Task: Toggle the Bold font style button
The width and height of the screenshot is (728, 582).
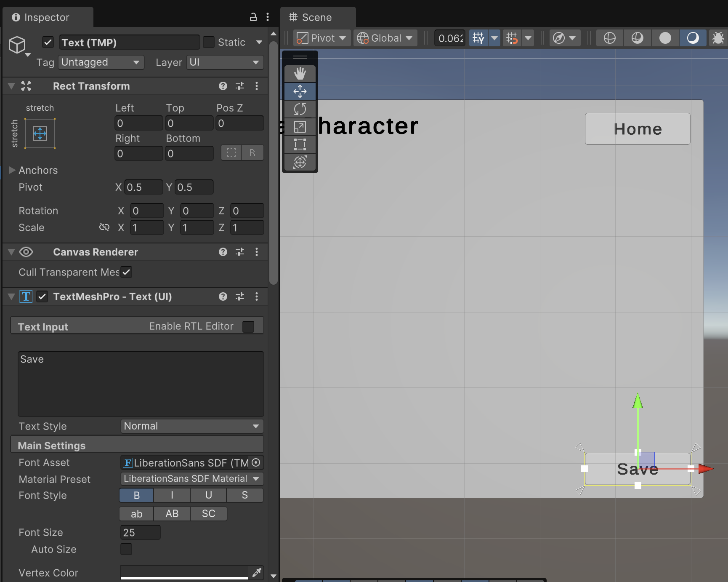Action: tap(136, 495)
